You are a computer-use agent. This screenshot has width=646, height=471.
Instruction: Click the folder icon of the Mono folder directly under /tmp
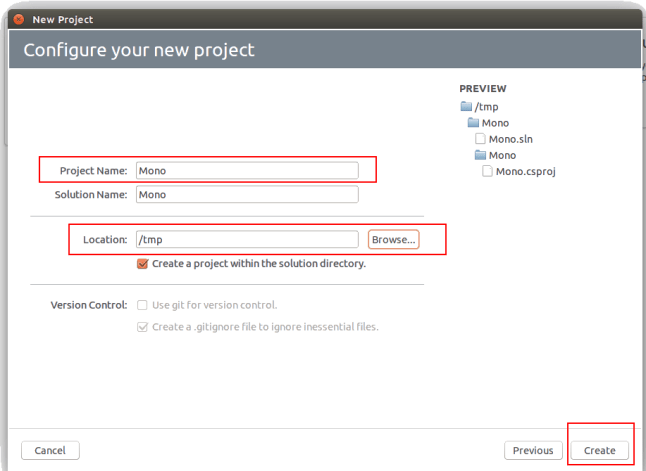click(473, 123)
